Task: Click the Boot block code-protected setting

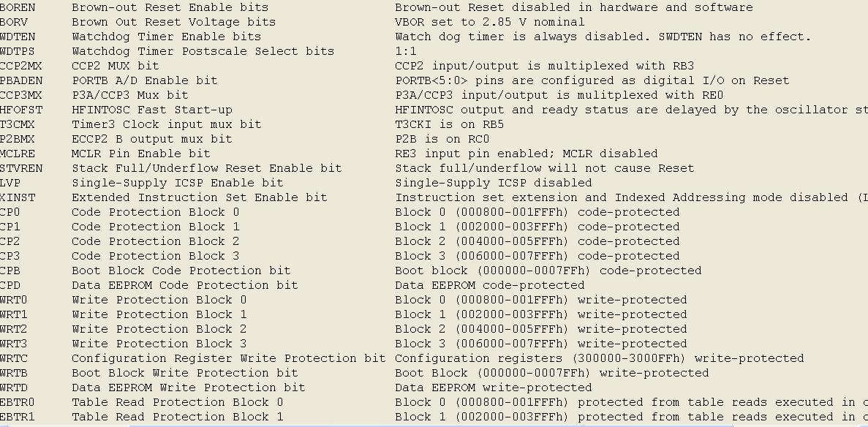Action: pos(548,271)
